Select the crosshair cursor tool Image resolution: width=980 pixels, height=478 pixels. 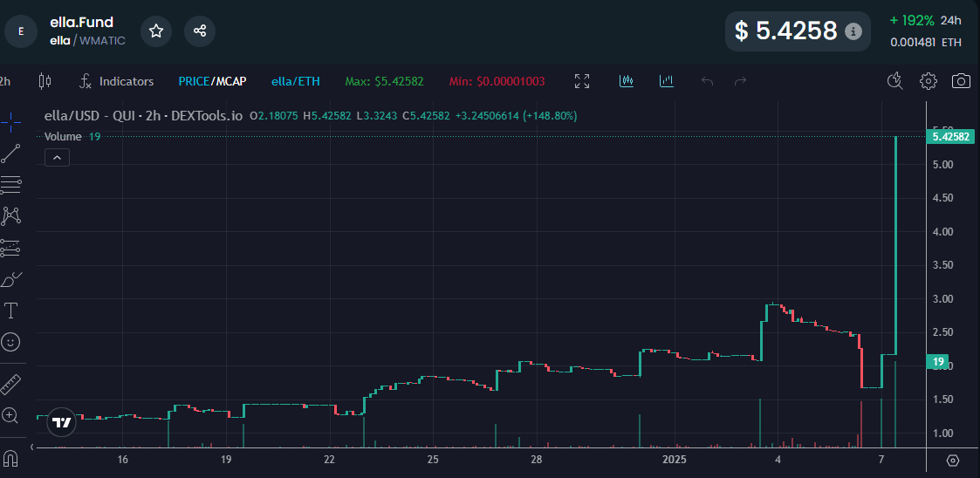[10, 120]
